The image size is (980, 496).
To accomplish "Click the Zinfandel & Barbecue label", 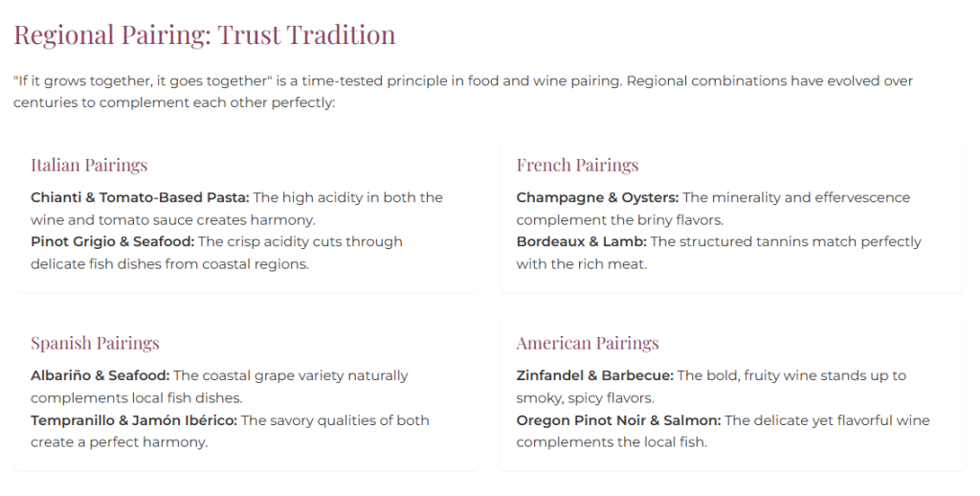I will pyautogui.click(x=594, y=375).
